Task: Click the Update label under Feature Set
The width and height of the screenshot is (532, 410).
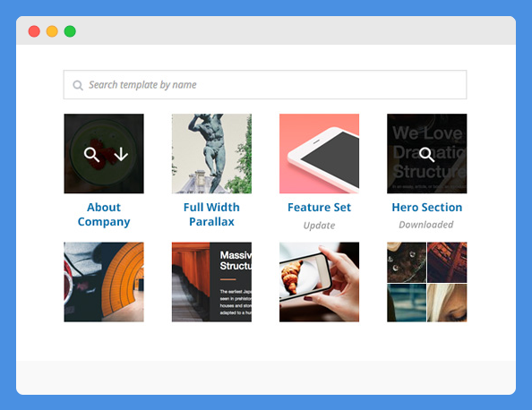Action: (x=319, y=226)
